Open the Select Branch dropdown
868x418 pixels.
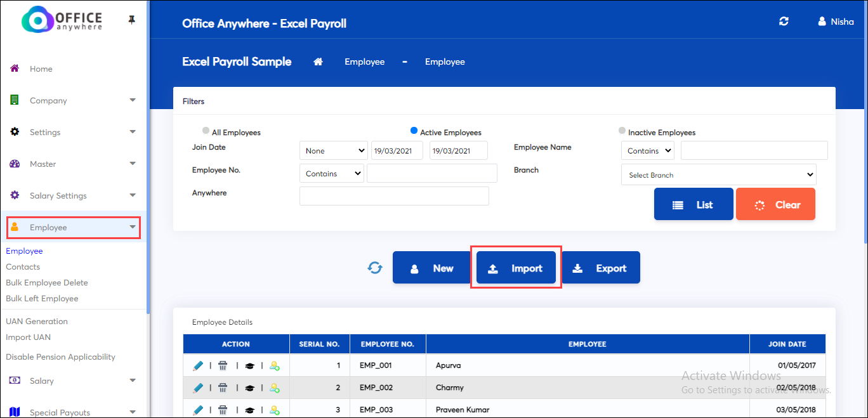click(x=719, y=174)
